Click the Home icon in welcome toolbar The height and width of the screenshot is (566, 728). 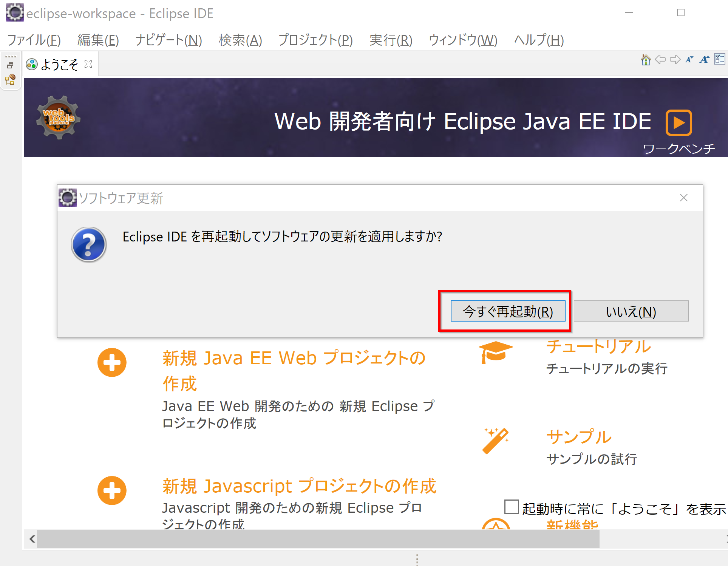click(x=646, y=60)
